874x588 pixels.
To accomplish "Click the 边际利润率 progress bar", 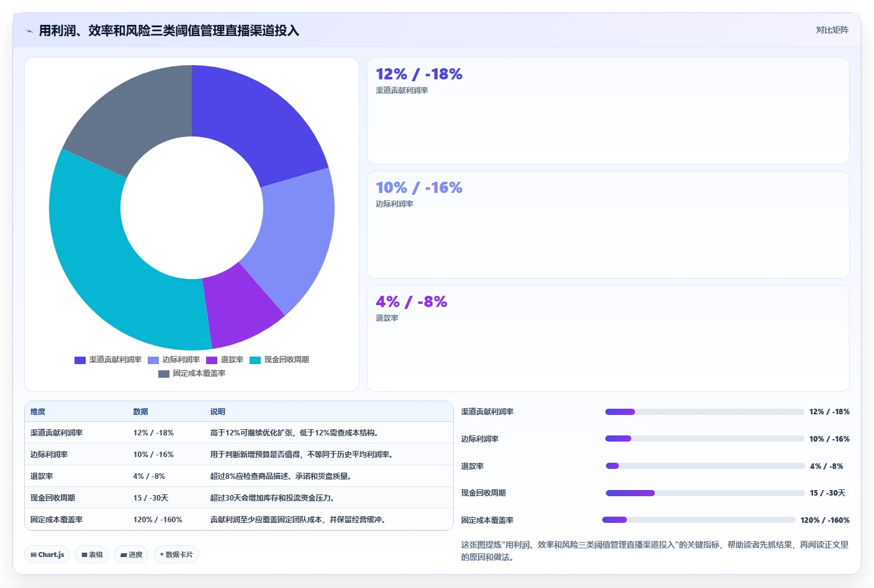I will [705, 439].
